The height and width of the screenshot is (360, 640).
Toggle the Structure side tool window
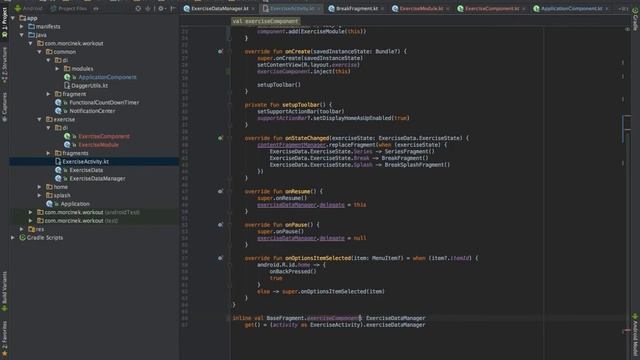(x=4, y=64)
